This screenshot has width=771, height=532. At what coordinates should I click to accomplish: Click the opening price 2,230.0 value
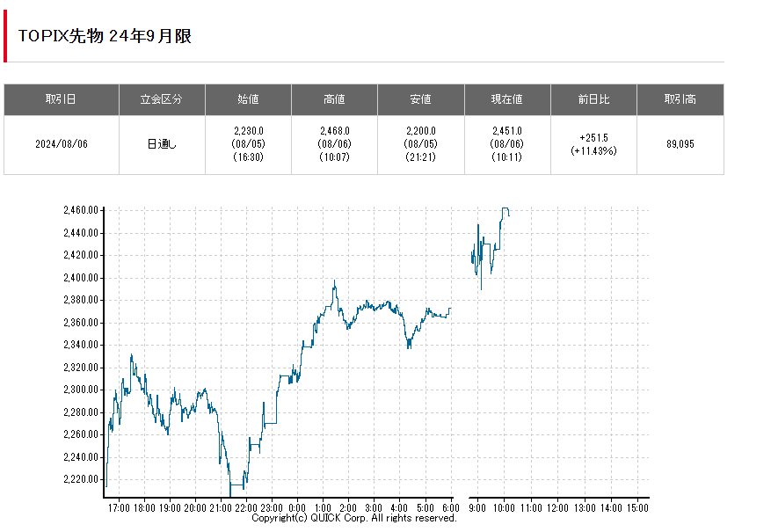[x=248, y=130]
